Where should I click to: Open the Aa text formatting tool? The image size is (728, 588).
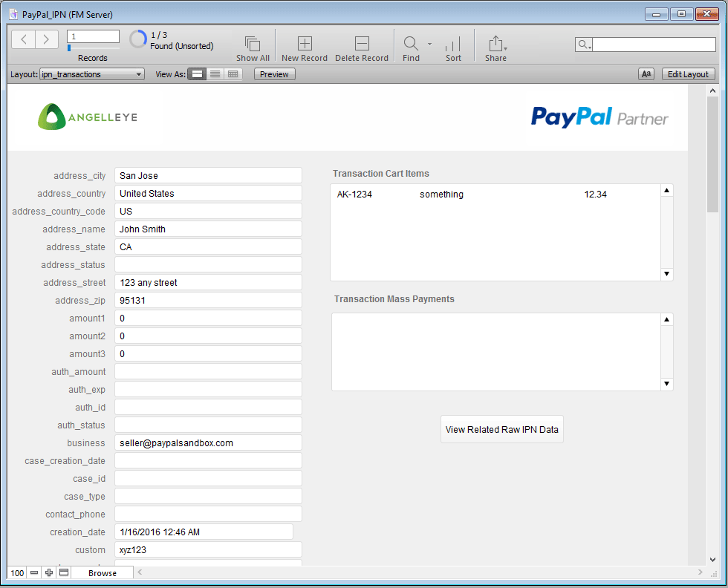click(x=646, y=73)
